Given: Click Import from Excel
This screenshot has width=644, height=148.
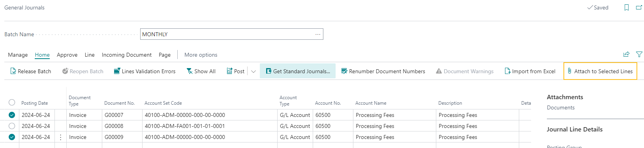Looking at the screenshot, I should (530, 71).
